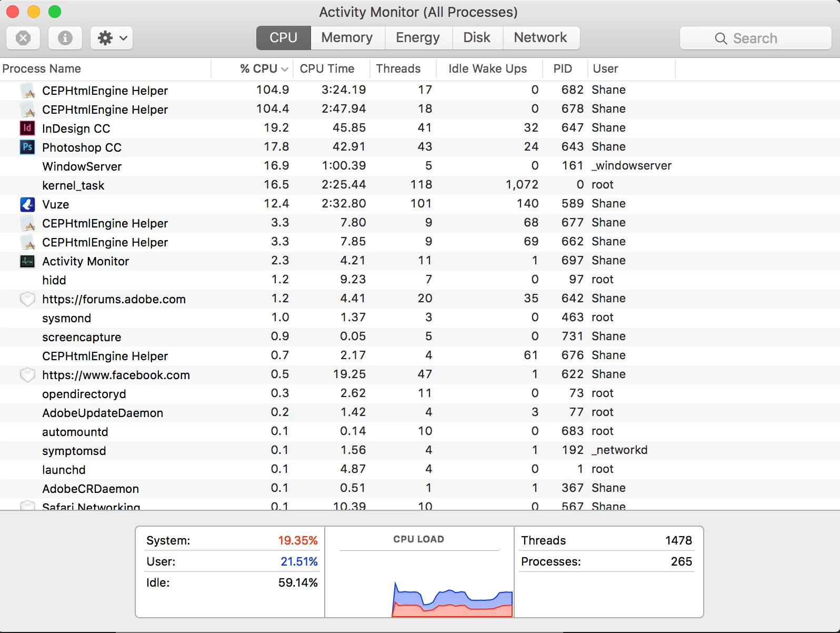Select the AdobeUpdateDaemon process row
840x633 pixels.
coord(420,413)
